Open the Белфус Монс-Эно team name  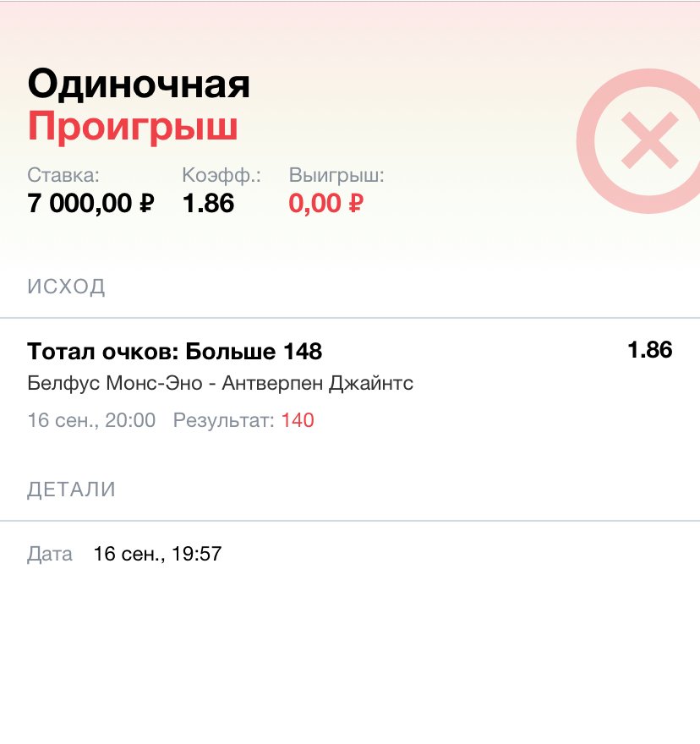tap(113, 383)
